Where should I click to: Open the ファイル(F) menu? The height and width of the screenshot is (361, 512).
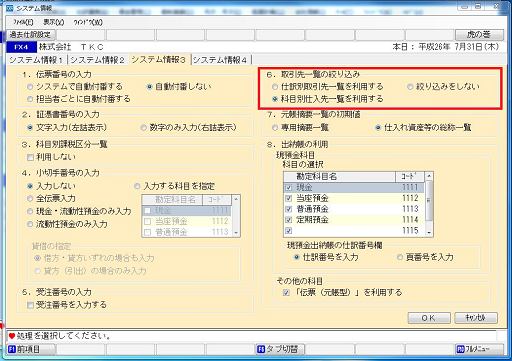[x=23, y=22]
